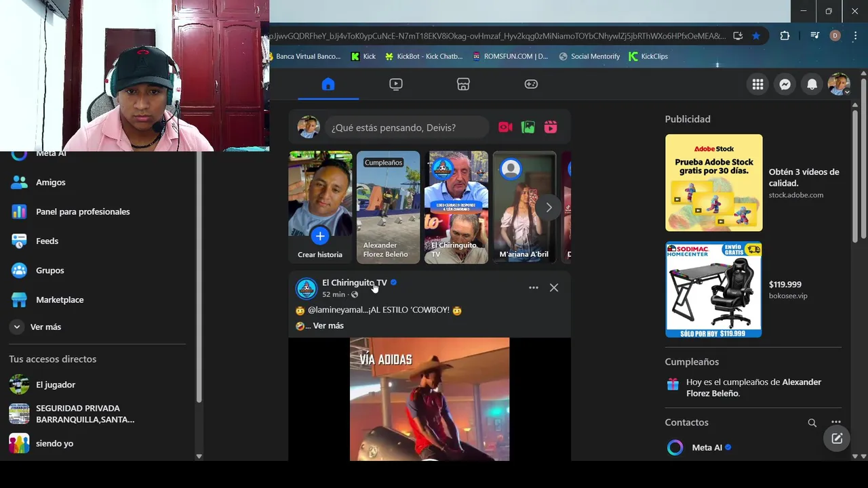Click the left sidebar scrollbar down arrow

[x=199, y=456]
